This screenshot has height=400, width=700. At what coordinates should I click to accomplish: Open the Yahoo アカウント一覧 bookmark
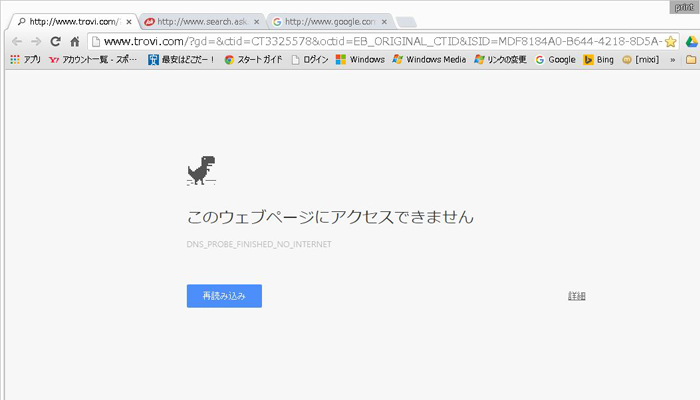(93, 59)
